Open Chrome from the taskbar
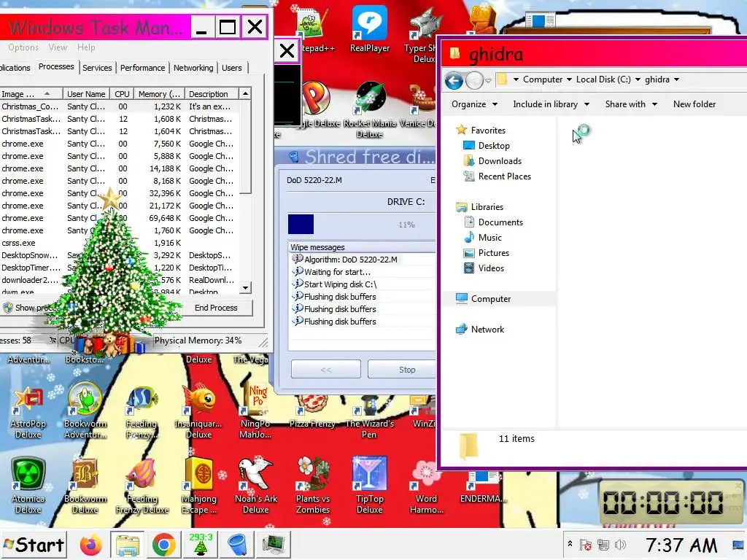Viewport: 747px width, 560px height. [163, 545]
